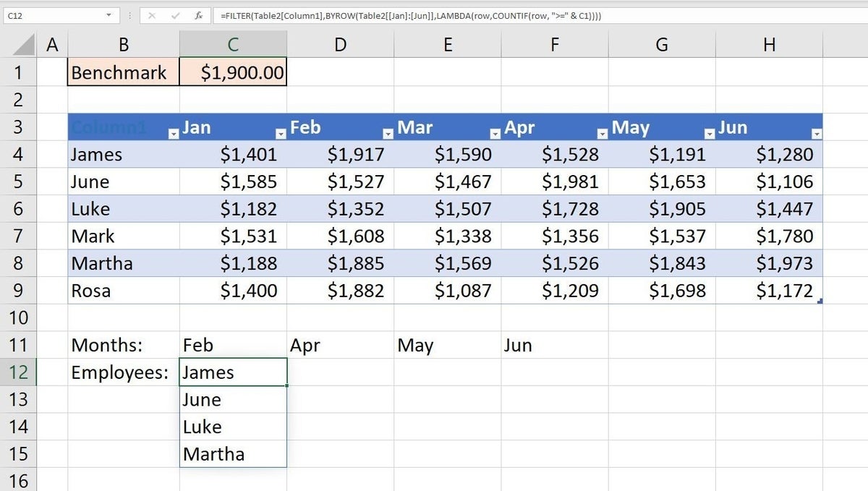Viewport: 868px width, 491px height.
Task: Select the cell containing Martha in row 15
Action: (233, 454)
